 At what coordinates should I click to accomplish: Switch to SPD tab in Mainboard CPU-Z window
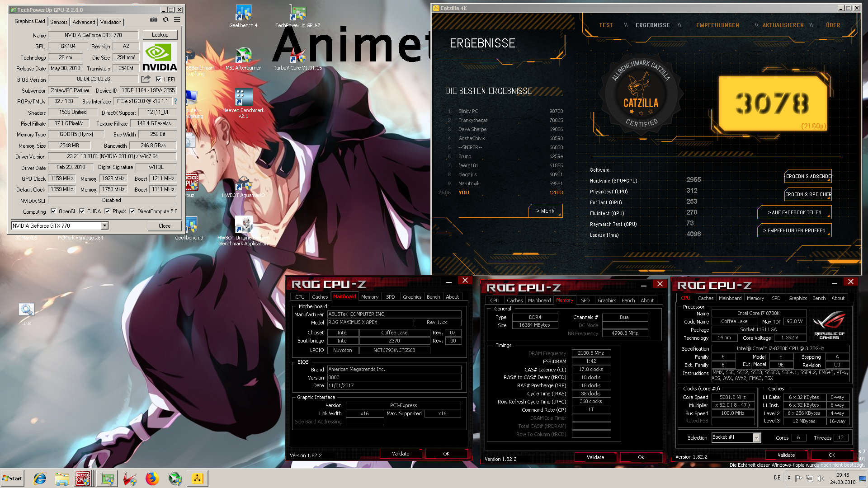click(390, 297)
